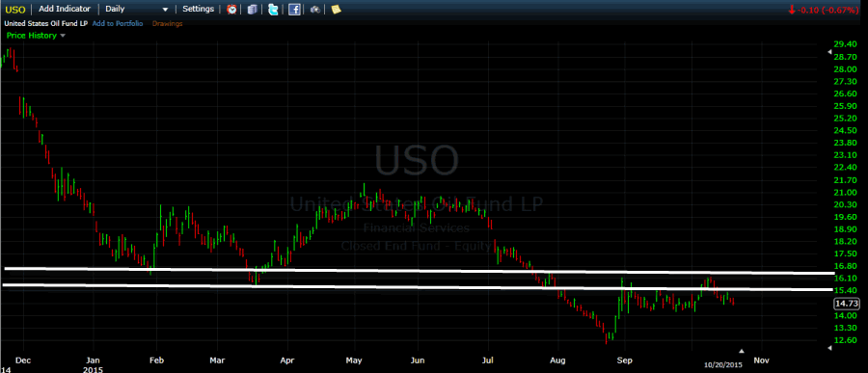Open the yellow sticky note icon

(336, 10)
